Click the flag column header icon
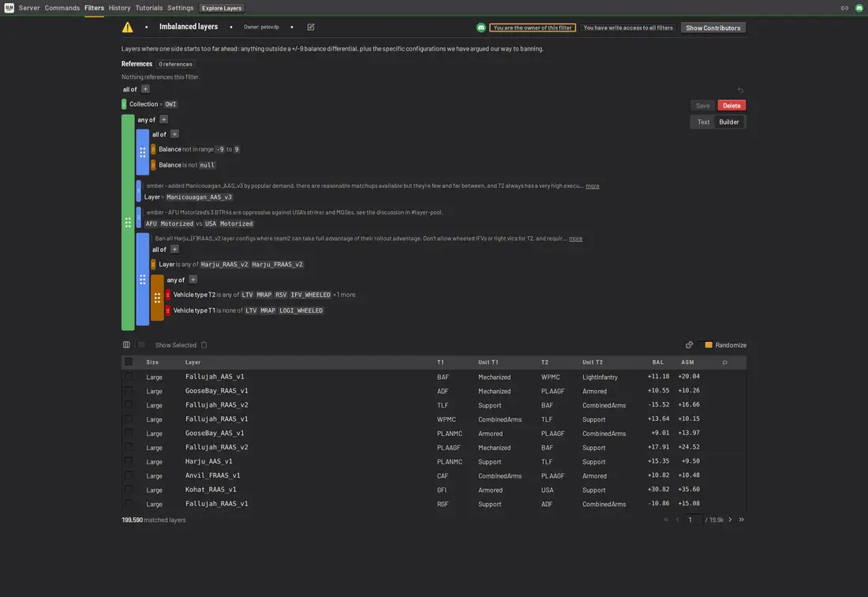 click(724, 362)
